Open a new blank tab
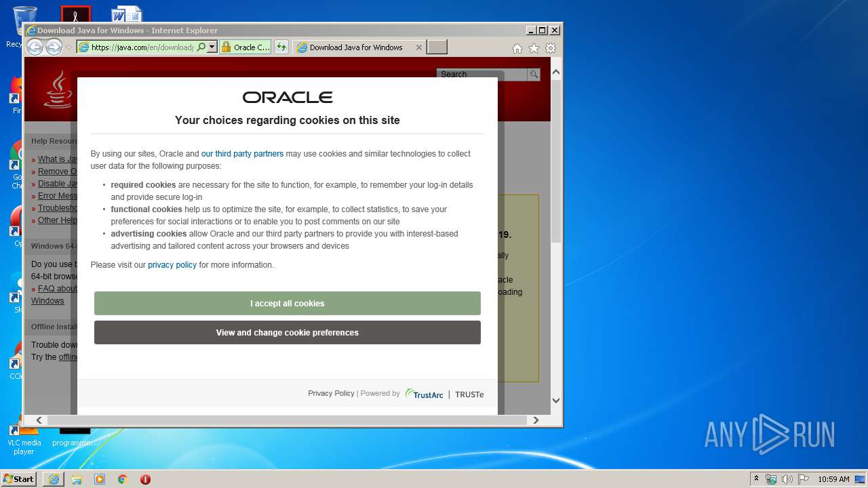This screenshot has width=868, height=488. pos(437,47)
